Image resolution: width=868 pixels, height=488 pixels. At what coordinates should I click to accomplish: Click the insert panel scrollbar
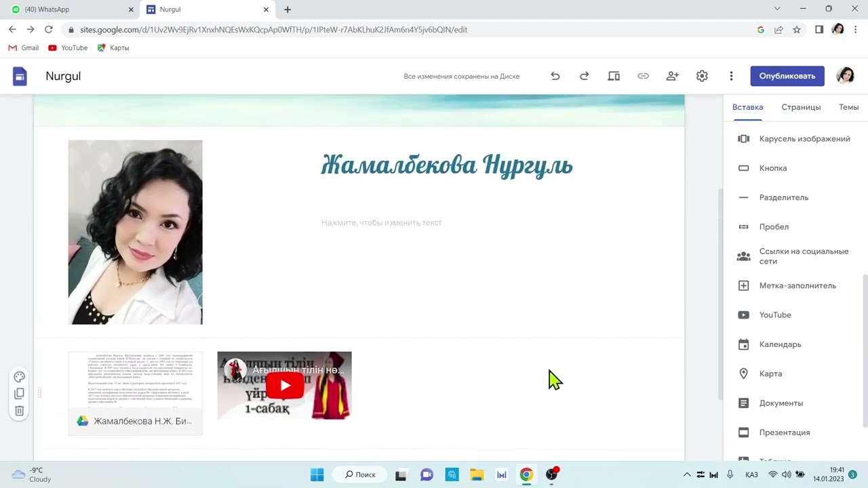coord(865,350)
